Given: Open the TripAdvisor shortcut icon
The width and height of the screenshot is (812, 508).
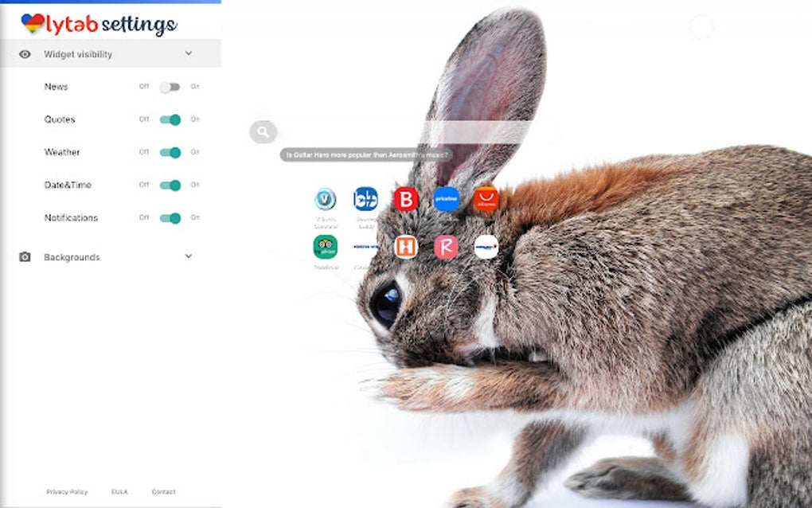Looking at the screenshot, I should [x=326, y=247].
